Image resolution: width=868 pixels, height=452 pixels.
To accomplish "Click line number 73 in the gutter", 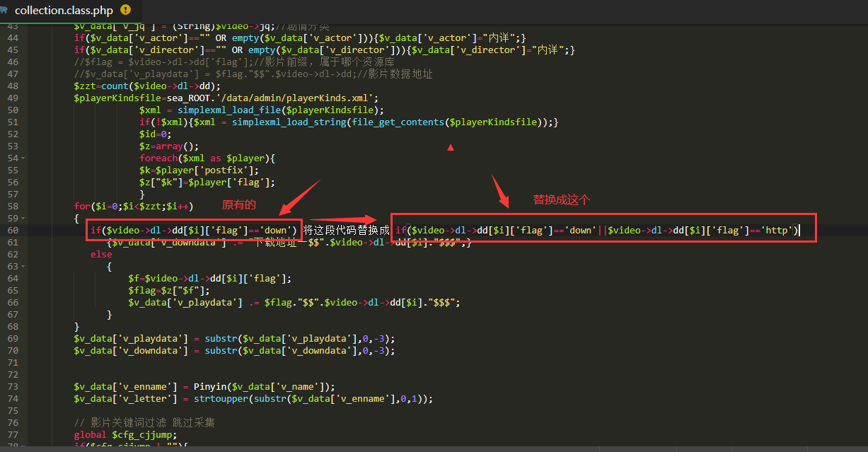I will coord(13,386).
